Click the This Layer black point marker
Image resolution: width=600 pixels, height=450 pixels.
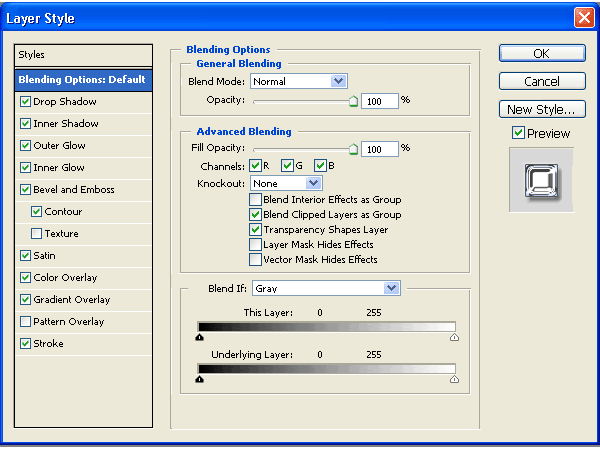click(200, 338)
